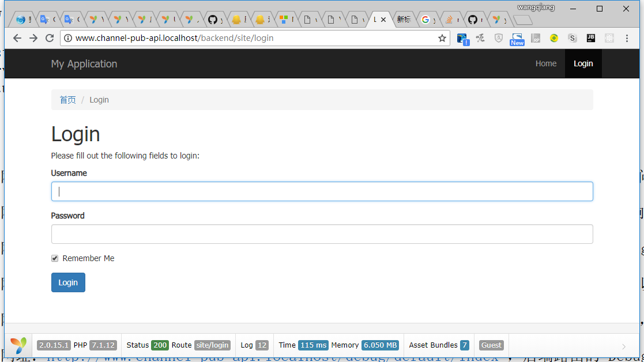Viewport: 644px width, 362px height.
Task: Submit with the blue Login button
Action: tap(68, 282)
